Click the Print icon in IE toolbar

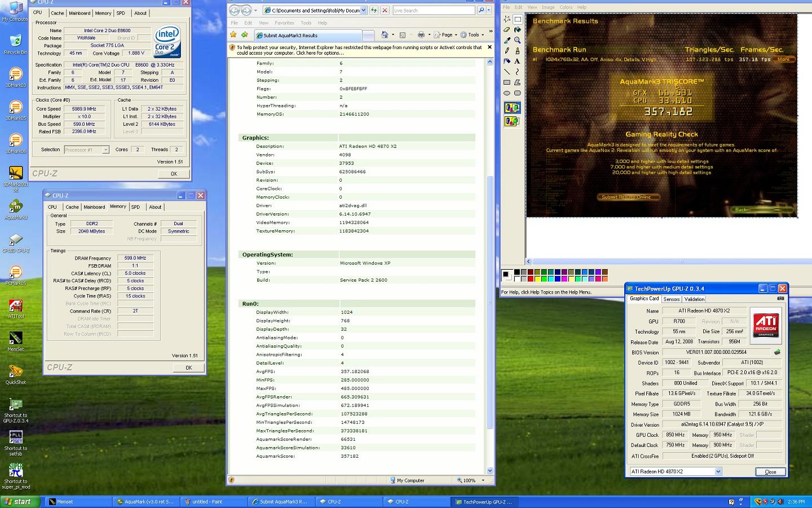tap(421, 35)
